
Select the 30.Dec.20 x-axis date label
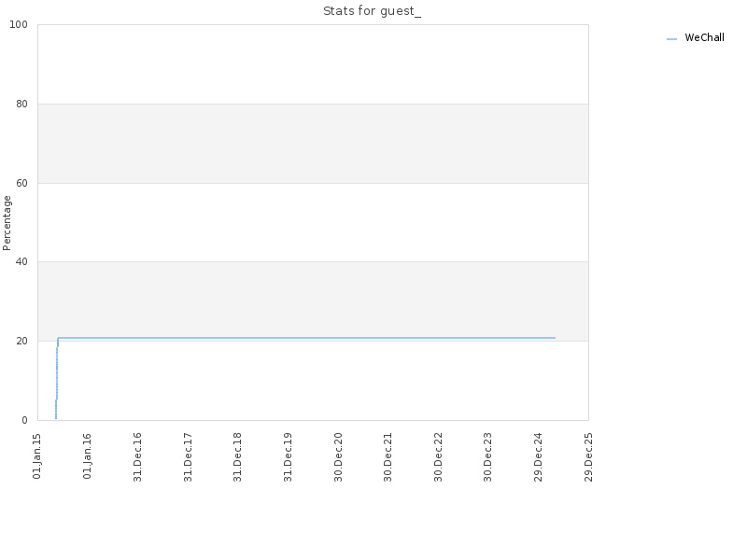coord(338,457)
